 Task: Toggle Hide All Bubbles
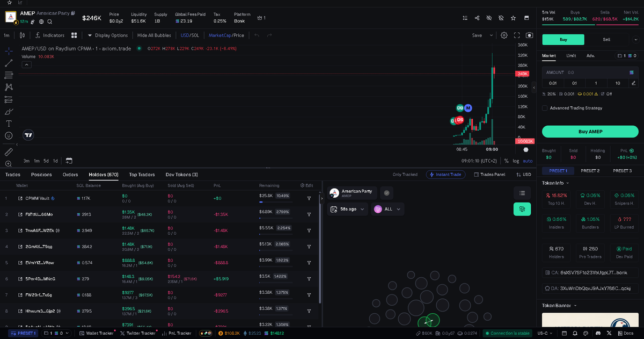tap(154, 35)
